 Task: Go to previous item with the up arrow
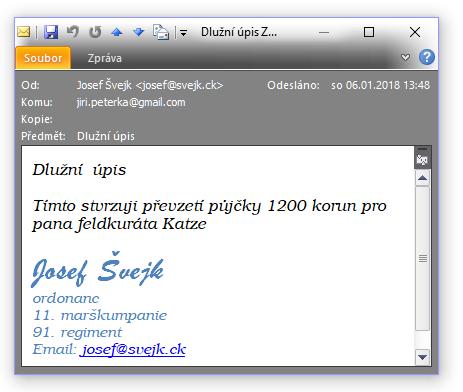click(x=117, y=32)
